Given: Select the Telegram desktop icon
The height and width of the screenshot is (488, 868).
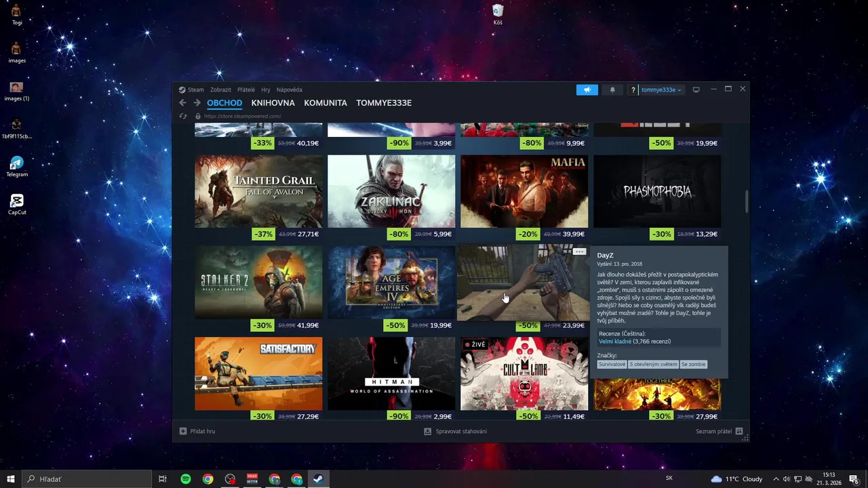Looking at the screenshot, I should [17, 167].
